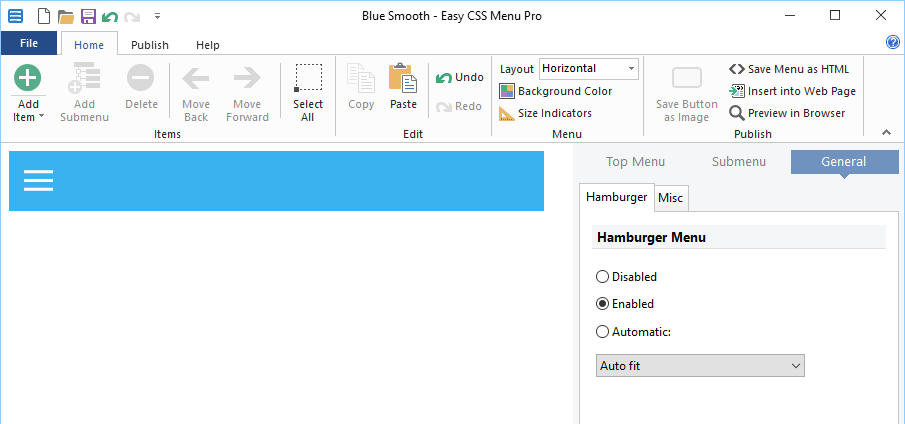Click the save icon in title bar
This screenshot has width=905, height=424.
coord(88,16)
